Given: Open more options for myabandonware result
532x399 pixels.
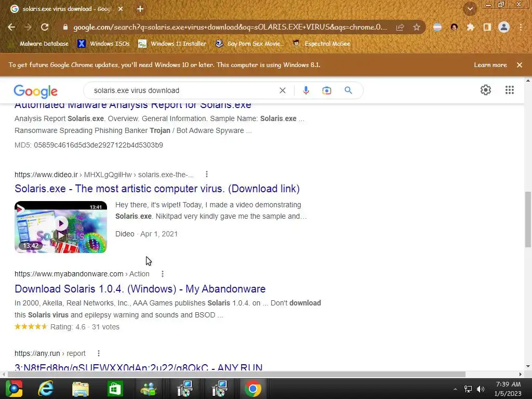Looking at the screenshot, I should (163, 274).
